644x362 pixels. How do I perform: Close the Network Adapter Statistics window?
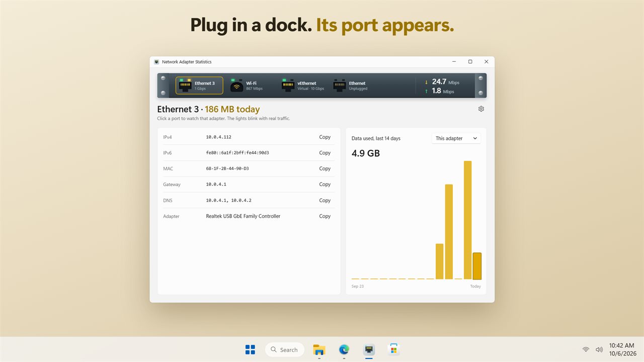[x=487, y=62]
